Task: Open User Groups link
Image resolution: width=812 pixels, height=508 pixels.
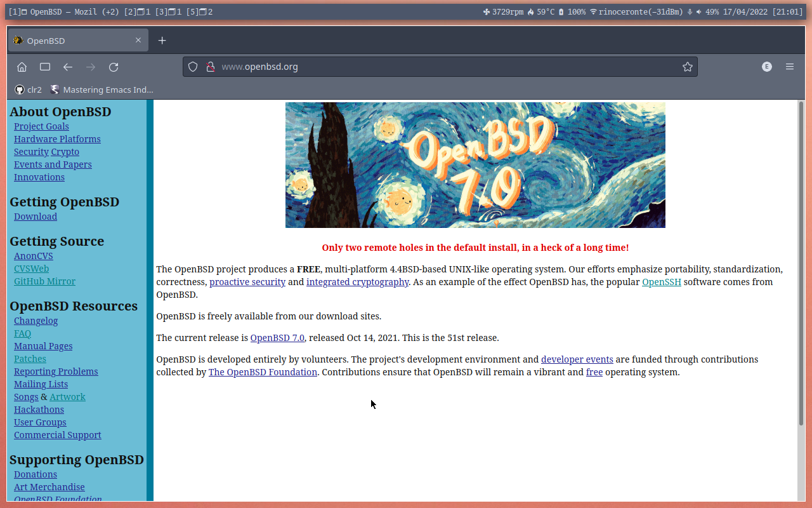Action: pos(40,422)
